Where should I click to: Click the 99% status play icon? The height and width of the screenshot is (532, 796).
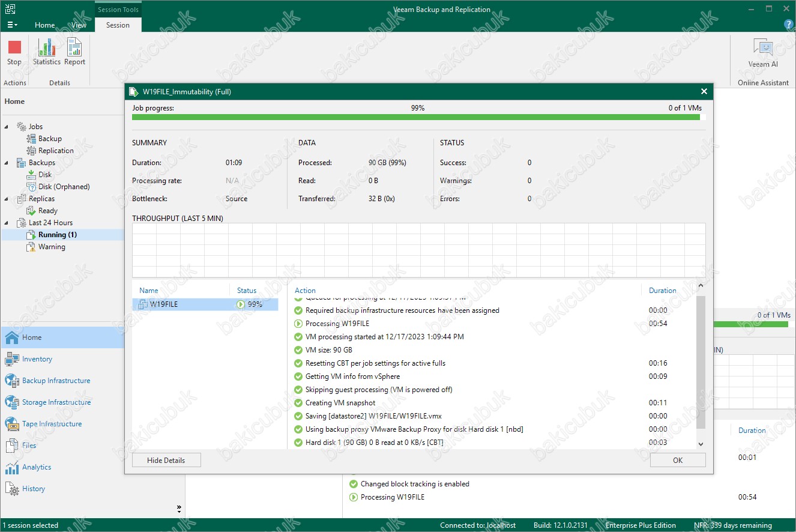point(241,304)
